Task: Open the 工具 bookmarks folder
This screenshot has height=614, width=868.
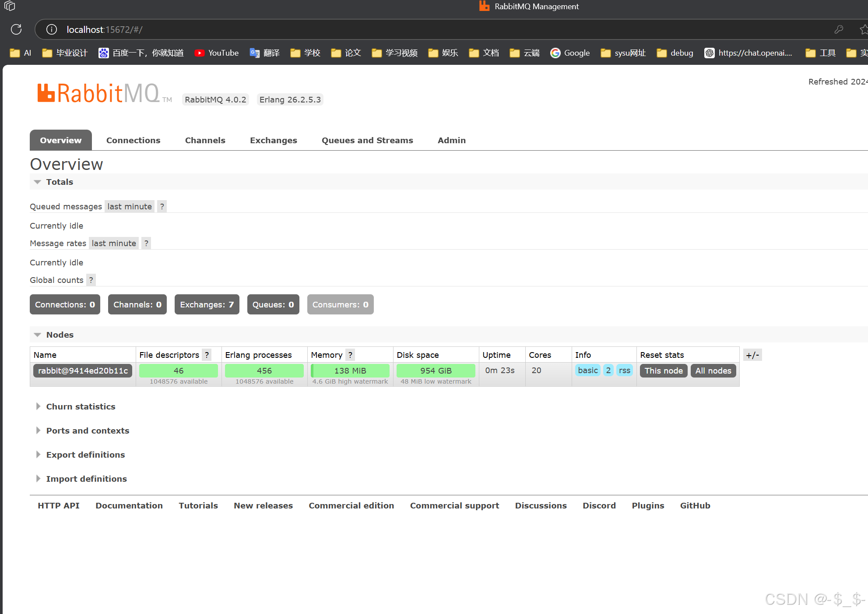Action: point(821,53)
